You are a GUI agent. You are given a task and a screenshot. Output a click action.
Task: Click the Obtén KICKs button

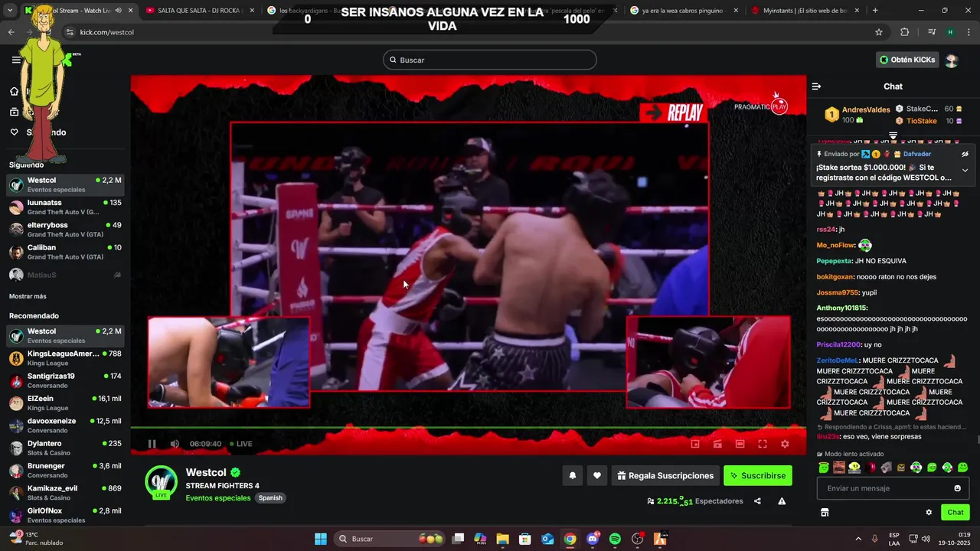[907, 60]
